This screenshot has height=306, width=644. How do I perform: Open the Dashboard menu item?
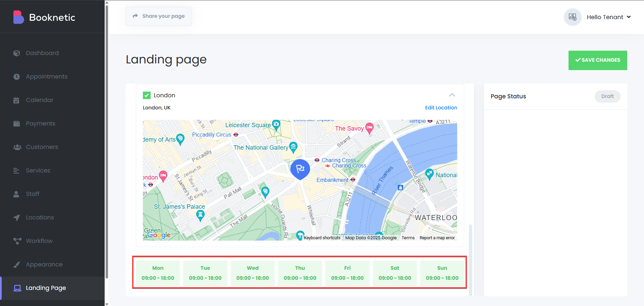pyautogui.click(x=53, y=53)
